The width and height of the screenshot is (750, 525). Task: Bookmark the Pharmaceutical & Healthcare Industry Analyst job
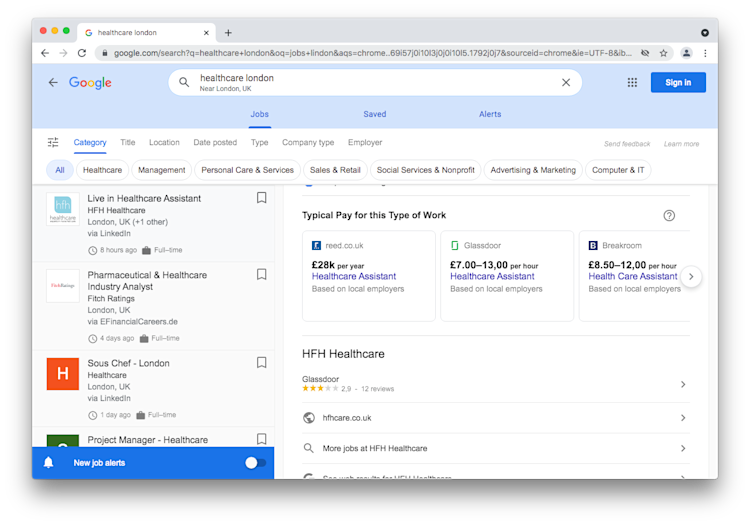(x=262, y=274)
